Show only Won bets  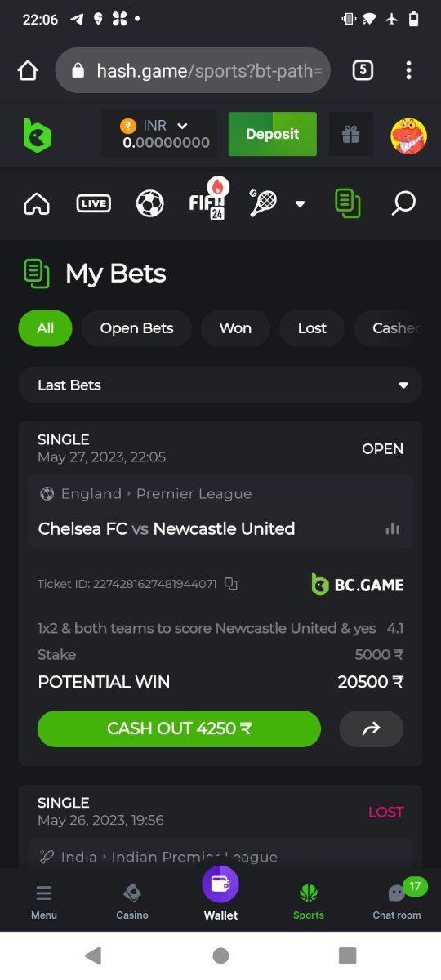pos(235,328)
